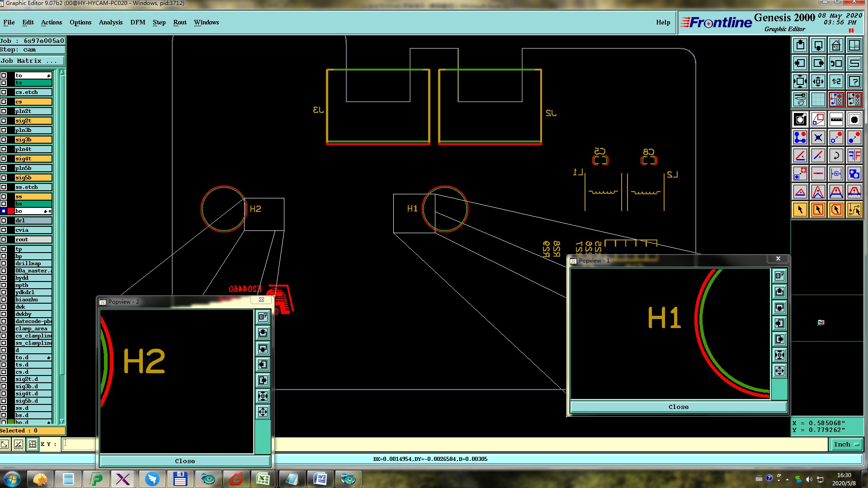868x488 pixels.
Task: Click the mirror FF tool icon
Action: [854, 156]
